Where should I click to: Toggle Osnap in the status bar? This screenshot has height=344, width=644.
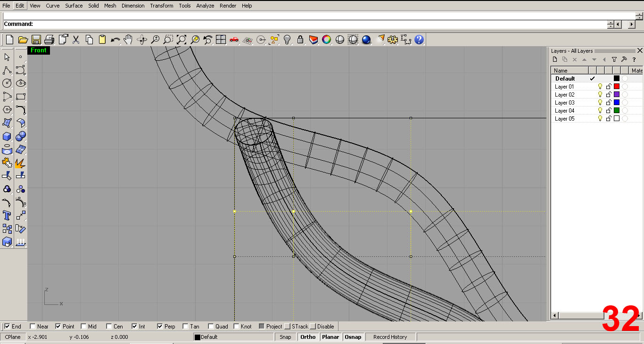[353, 337]
